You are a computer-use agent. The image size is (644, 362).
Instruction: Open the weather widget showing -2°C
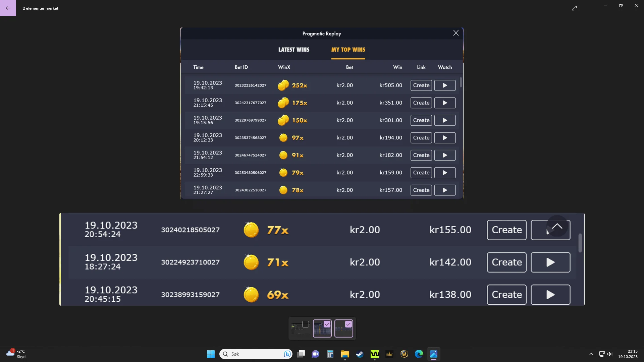[17, 354]
